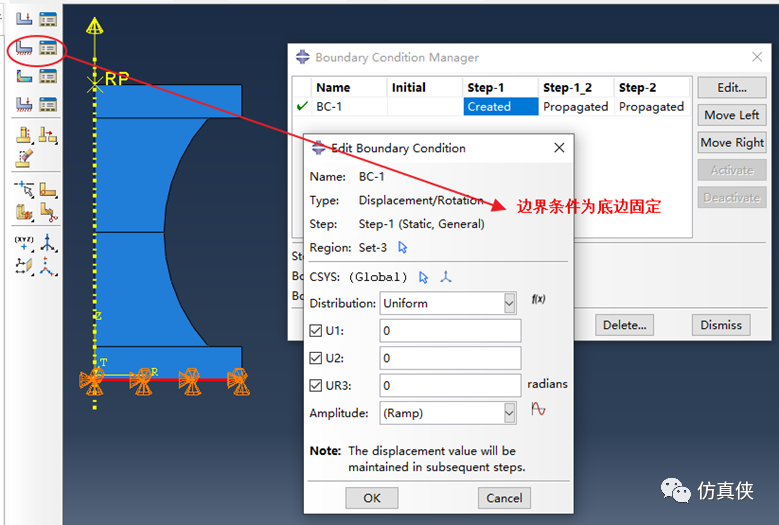Screen dimensions: 779x525
Task: Select the Create Boundary Condition tool
Action: click(24, 48)
